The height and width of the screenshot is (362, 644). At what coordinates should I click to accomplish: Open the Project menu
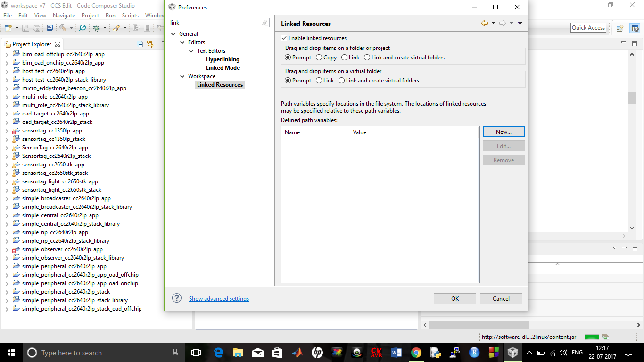(90, 16)
